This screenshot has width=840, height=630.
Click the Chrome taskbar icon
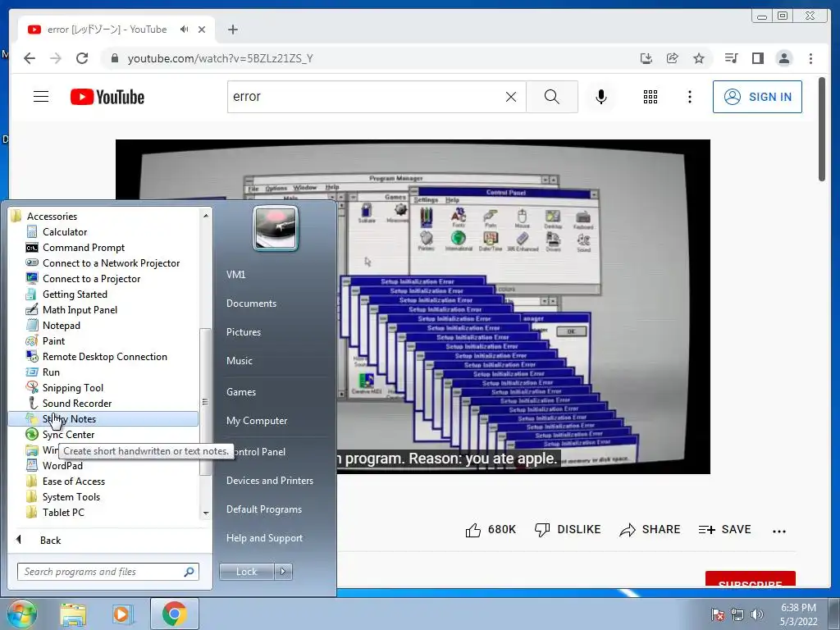(x=175, y=614)
